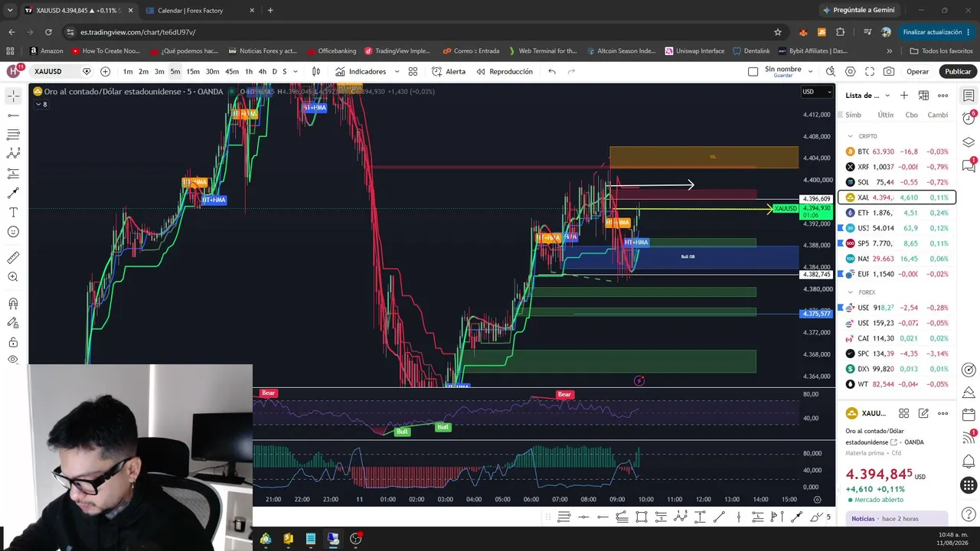Open indicator templates grid icon
980x551 pixels.
pos(413,71)
